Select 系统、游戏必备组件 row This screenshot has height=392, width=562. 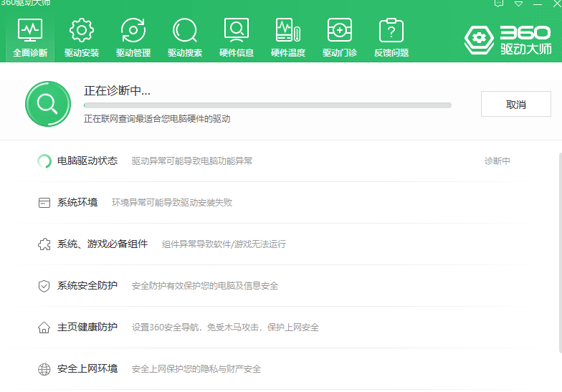[102, 244]
